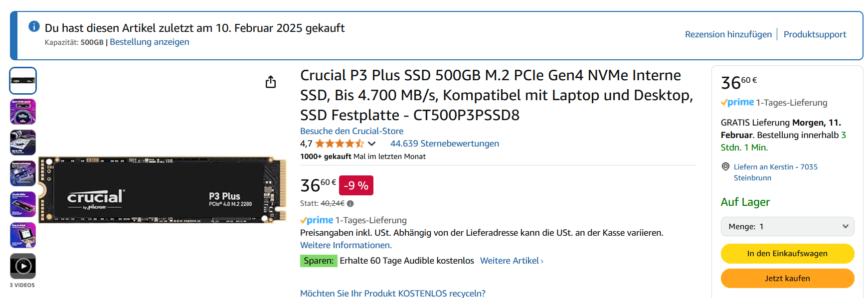Open the Menge quantity dropdown
868x298 pixels.
tap(787, 226)
